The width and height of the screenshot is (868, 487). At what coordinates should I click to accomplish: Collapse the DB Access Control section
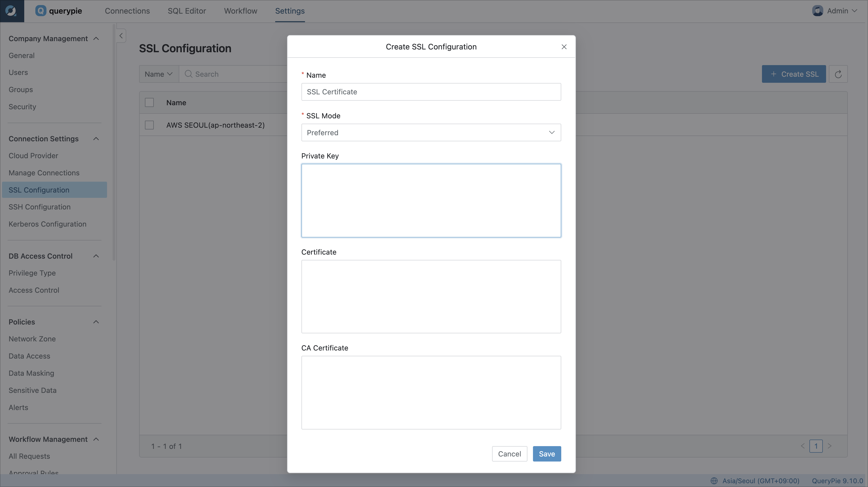[96, 256]
